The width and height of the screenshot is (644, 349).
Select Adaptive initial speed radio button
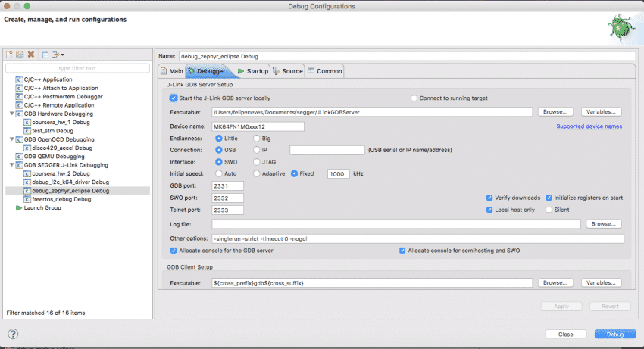[256, 173]
